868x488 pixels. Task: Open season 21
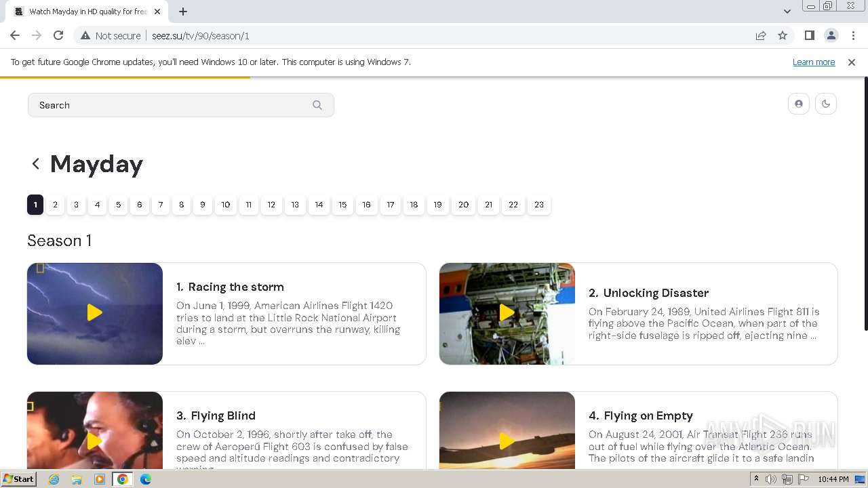(488, 205)
